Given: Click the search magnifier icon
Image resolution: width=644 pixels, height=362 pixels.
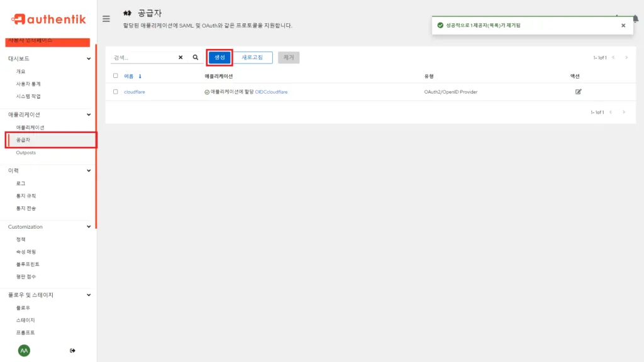Looking at the screenshot, I should point(195,57).
